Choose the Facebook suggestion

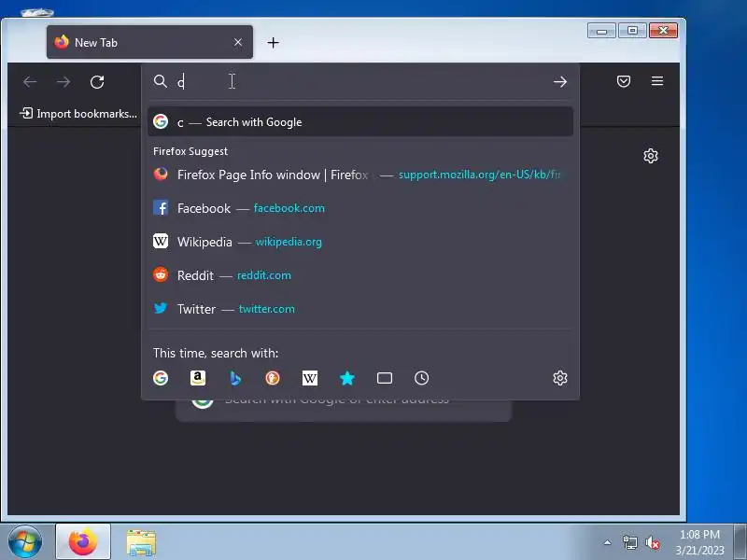point(360,208)
